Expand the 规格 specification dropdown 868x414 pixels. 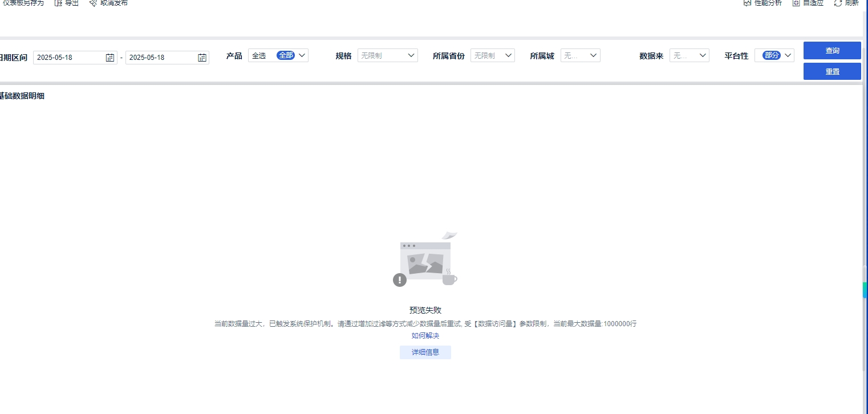(388, 55)
